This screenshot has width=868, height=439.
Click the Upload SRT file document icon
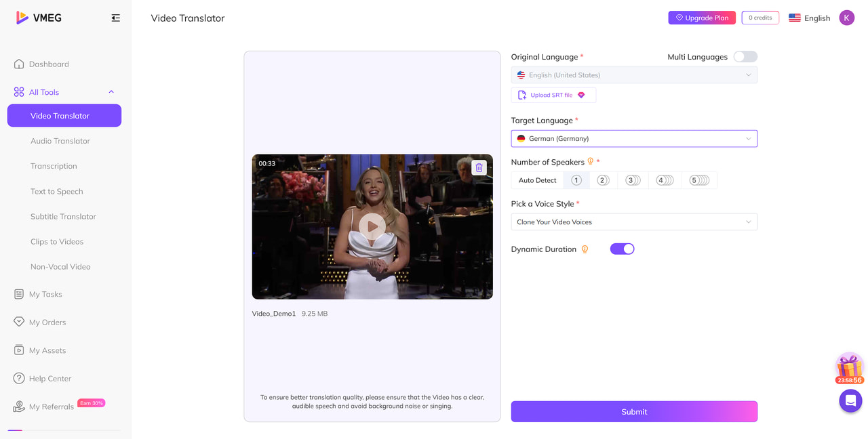(x=522, y=96)
